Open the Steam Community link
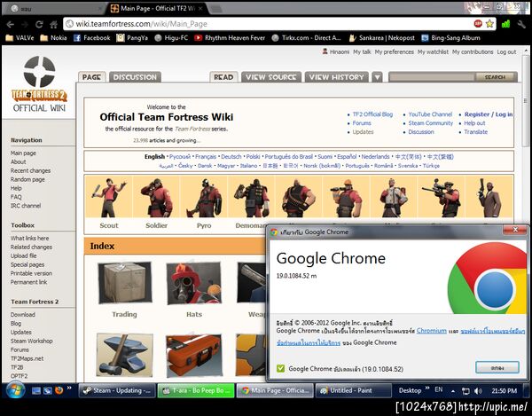The height and width of the screenshot is (416, 532). pyautogui.click(x=431, y=123)
